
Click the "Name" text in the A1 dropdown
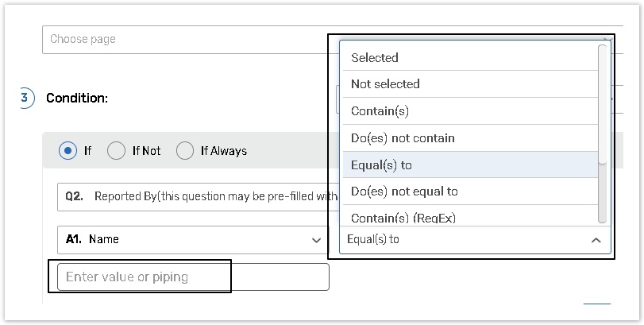pyautogui.click(x=104, y=239)
